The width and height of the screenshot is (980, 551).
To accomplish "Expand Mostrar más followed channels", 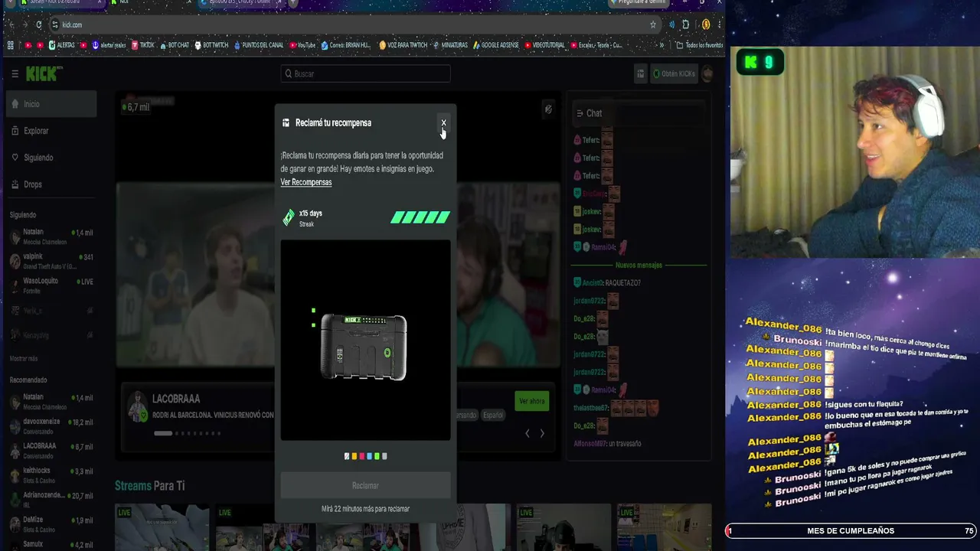I will pos(23,358).
